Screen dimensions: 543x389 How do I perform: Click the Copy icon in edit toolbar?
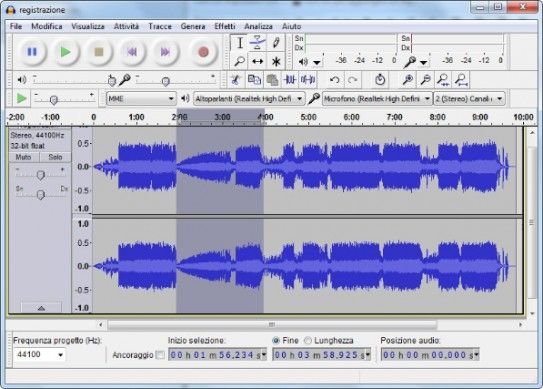tap(254, 80)
